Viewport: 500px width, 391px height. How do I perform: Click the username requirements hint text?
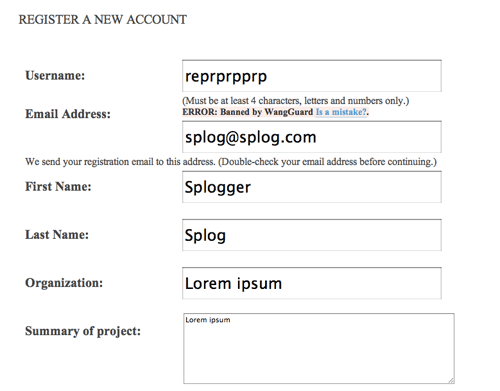296,101
